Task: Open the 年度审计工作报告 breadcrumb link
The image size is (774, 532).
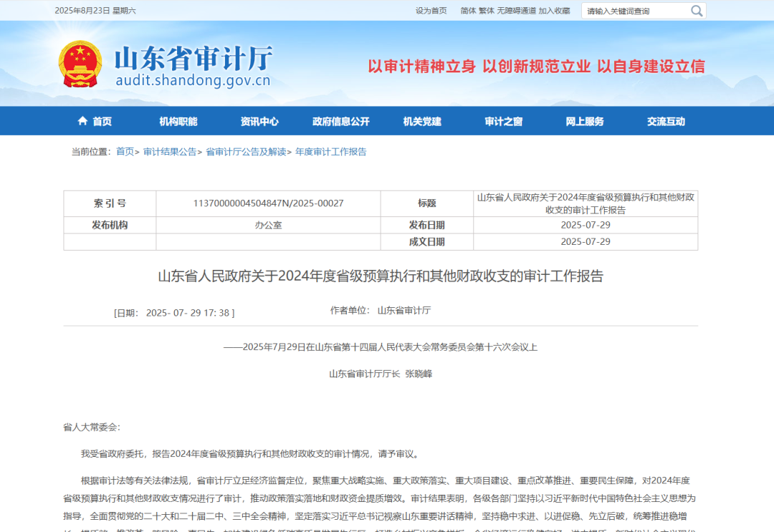Action: coord(330,152)
